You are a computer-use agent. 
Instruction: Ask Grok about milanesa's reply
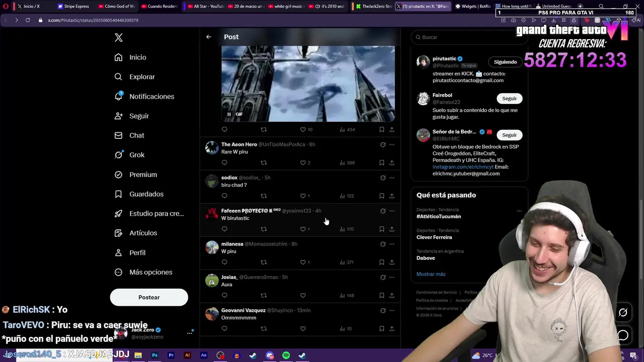pos(383,244)
